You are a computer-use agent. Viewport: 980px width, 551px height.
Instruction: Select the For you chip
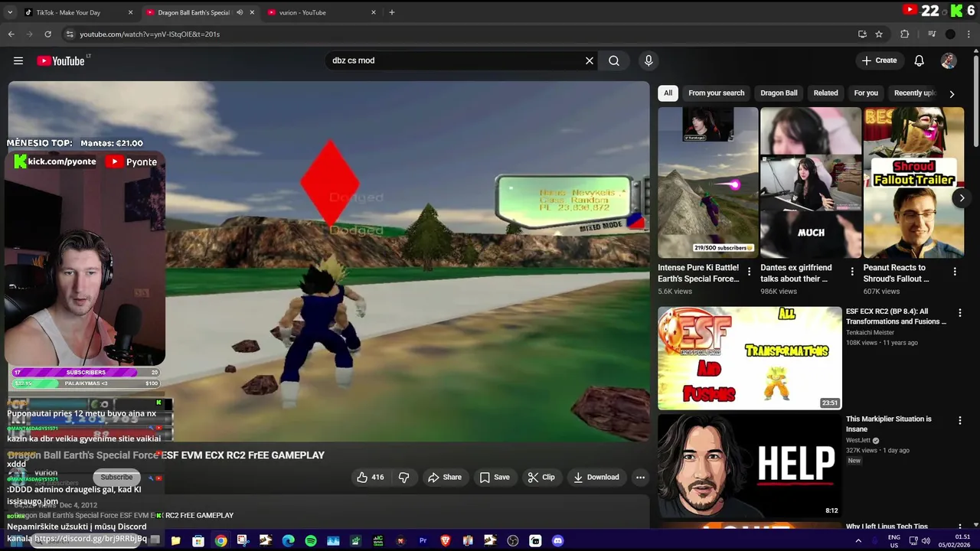pos(866,93)
